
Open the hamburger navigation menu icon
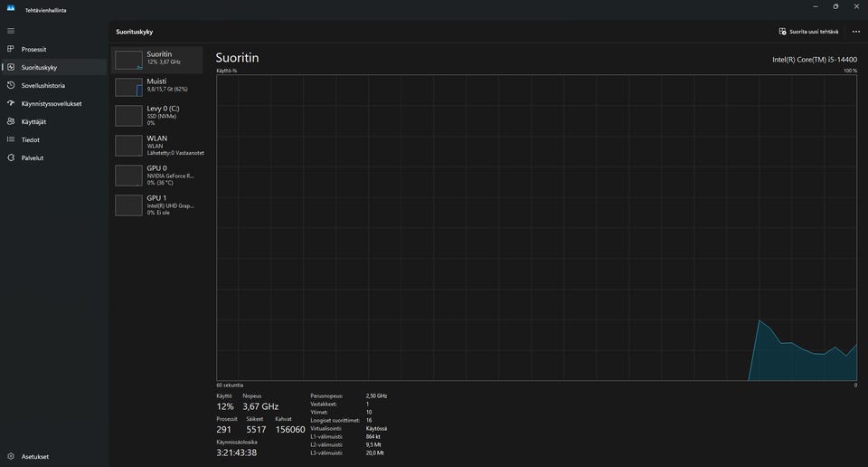(11, 31)
